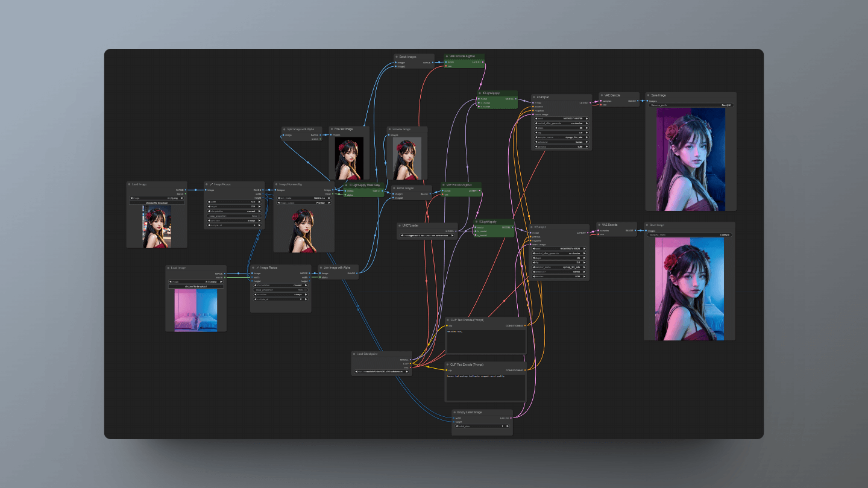The image size is (868, 488).
Task: Collapse the Join Image with Alpha node dot
Action: pos(321,267)
